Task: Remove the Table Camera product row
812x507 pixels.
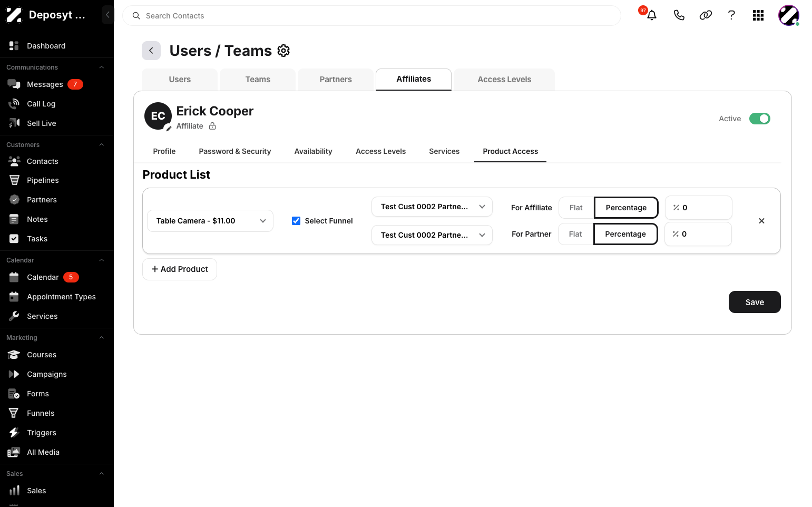Action: coord(761,221)
